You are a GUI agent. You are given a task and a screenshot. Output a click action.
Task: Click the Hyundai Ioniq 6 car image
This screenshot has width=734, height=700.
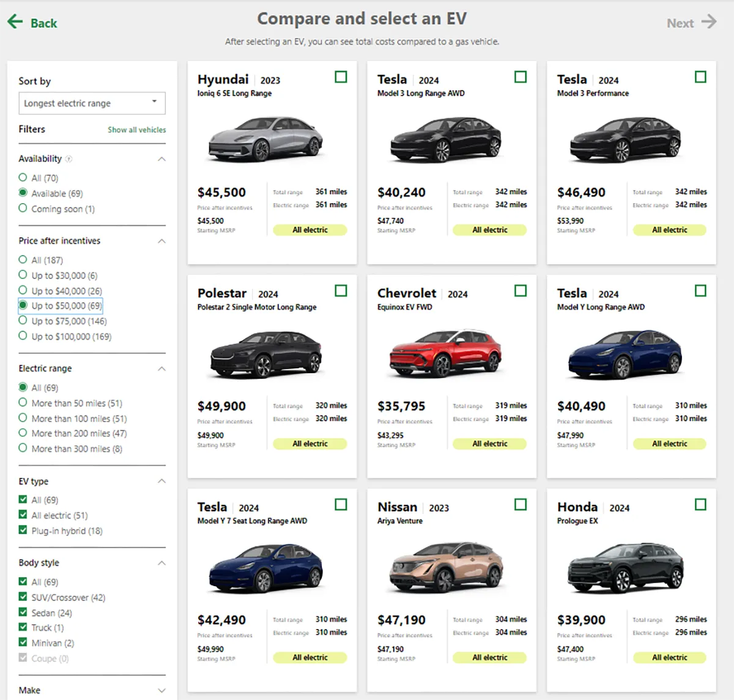[x=265, y=139]
